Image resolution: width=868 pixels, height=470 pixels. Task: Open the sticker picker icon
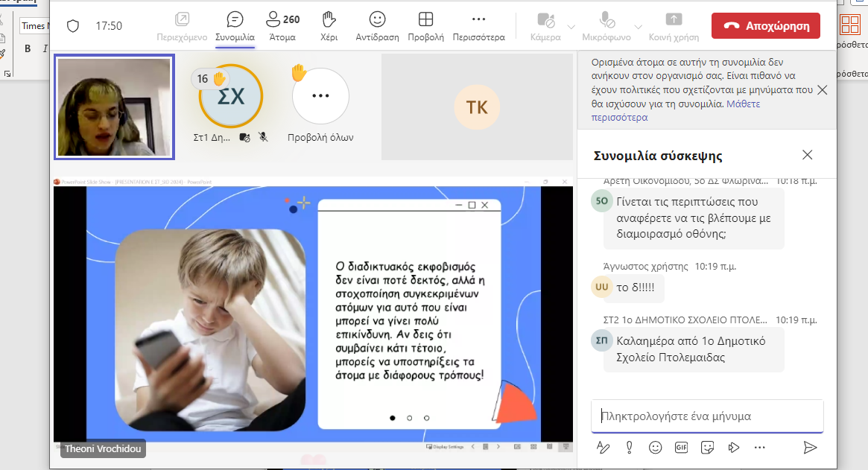click(708, 448)
